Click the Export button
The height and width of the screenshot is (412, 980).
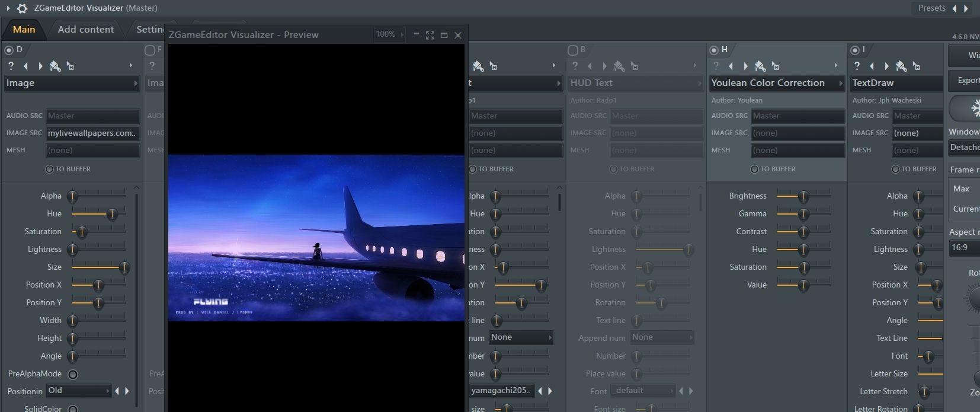click(964, 81)
